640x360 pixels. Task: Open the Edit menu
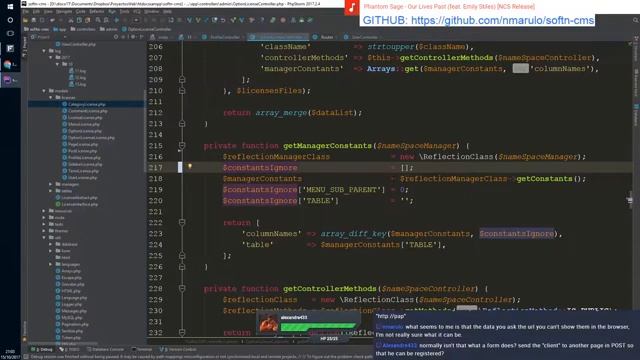[36, 12]
